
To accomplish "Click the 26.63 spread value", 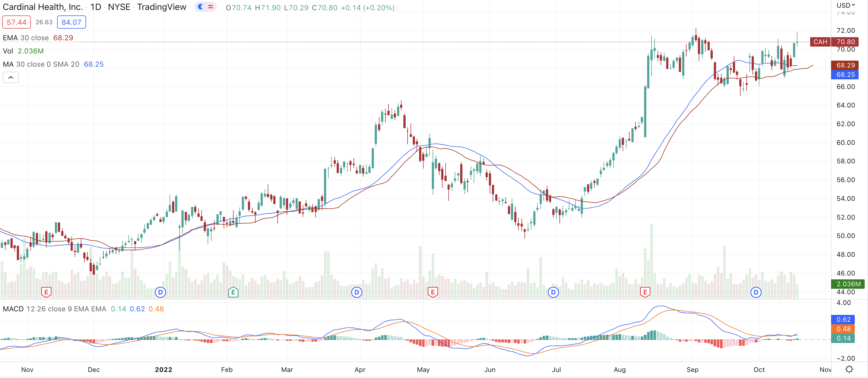I will pyautogui.click(x=44, y=22).
